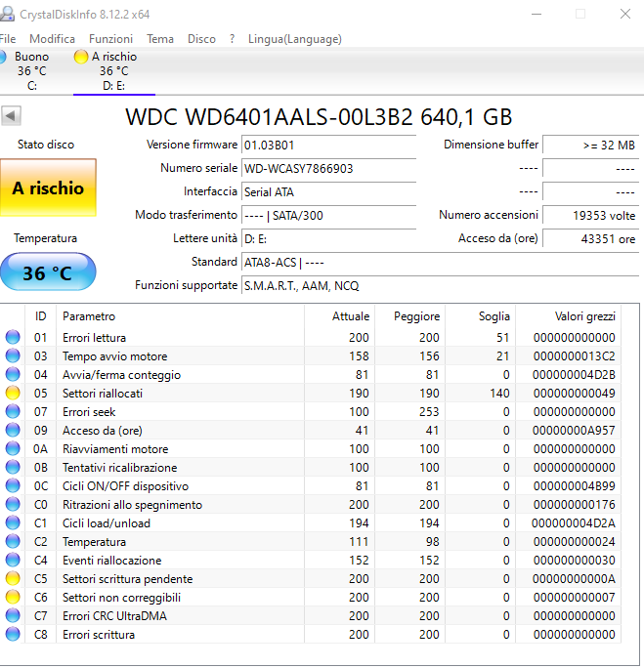Click the yellow status icon for Settori non correggibili
Viewport: 644px width, 668px height.
pos(13,597)
